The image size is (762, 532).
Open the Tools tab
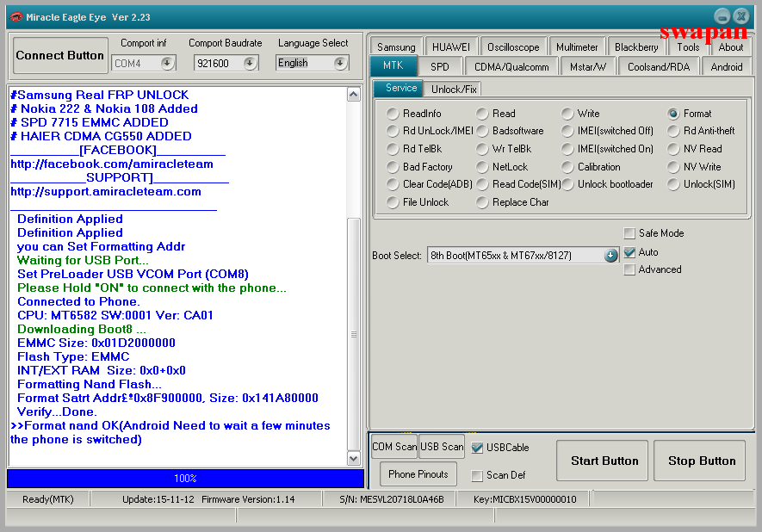pos(688,47)
